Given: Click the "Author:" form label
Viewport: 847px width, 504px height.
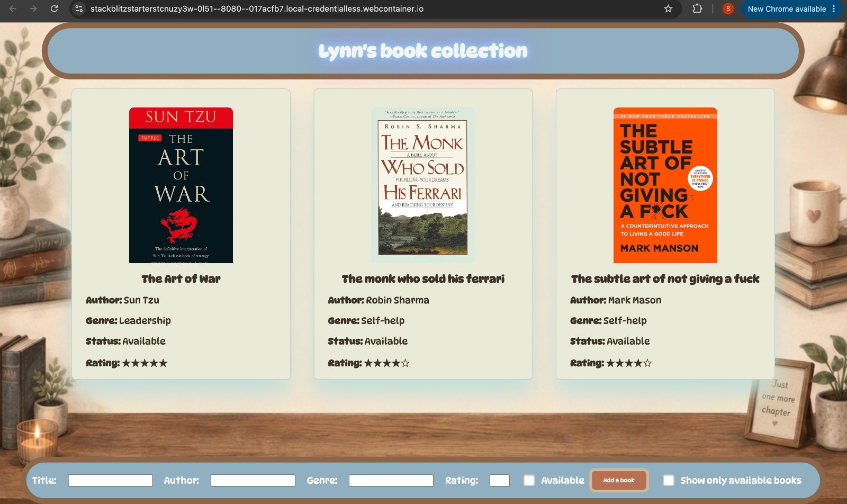Looking at the screenshot, I should pyautogui.click(x=182, y=480).
